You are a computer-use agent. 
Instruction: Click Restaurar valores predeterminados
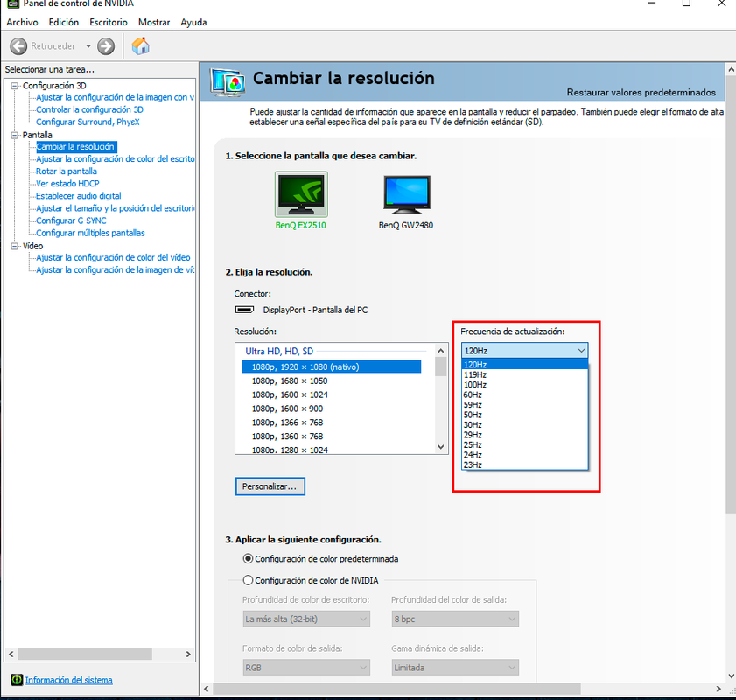pos(641,93)
